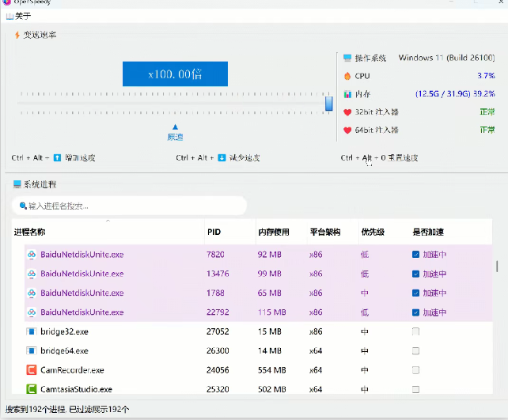Image resolution: width=508 pixels, height=420 pixels.
Task: Click the down arrow icon for 减少速度
Action: (222, 157)
